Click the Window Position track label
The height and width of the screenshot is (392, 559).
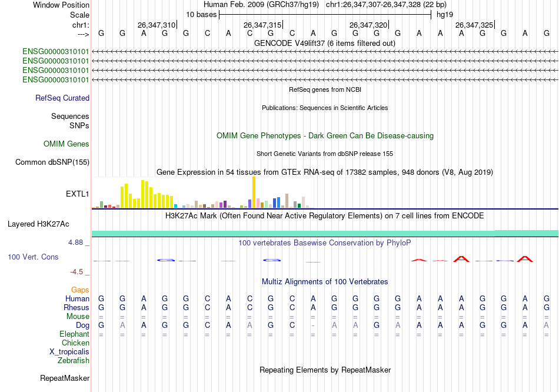pyautogui.click(x=61, y=5)
